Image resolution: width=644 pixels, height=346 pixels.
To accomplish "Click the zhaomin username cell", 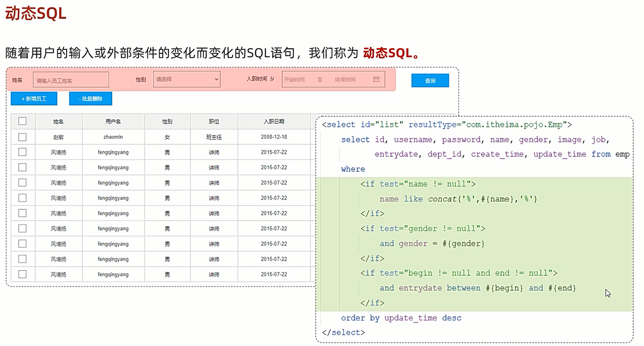I will click(x=113, y=137).
